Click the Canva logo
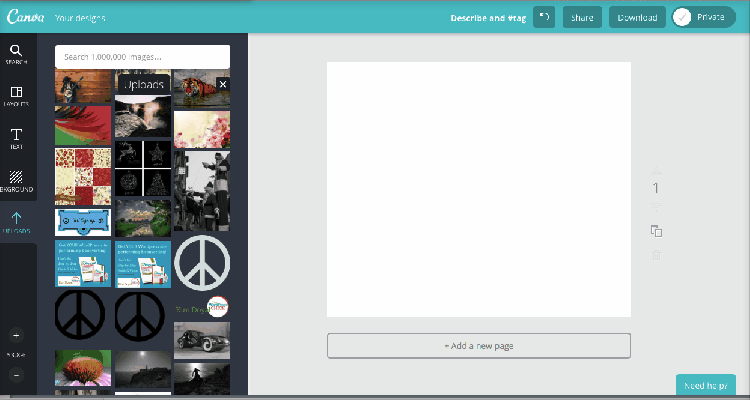750x400 pixels. coord(25,17)
